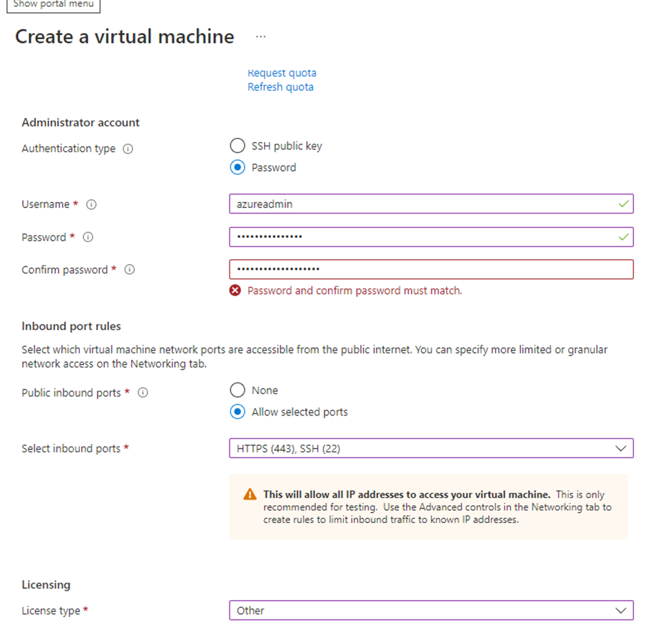672x636 pixels.
Task: Click the Refresh quota link
Action: (281, 87)
